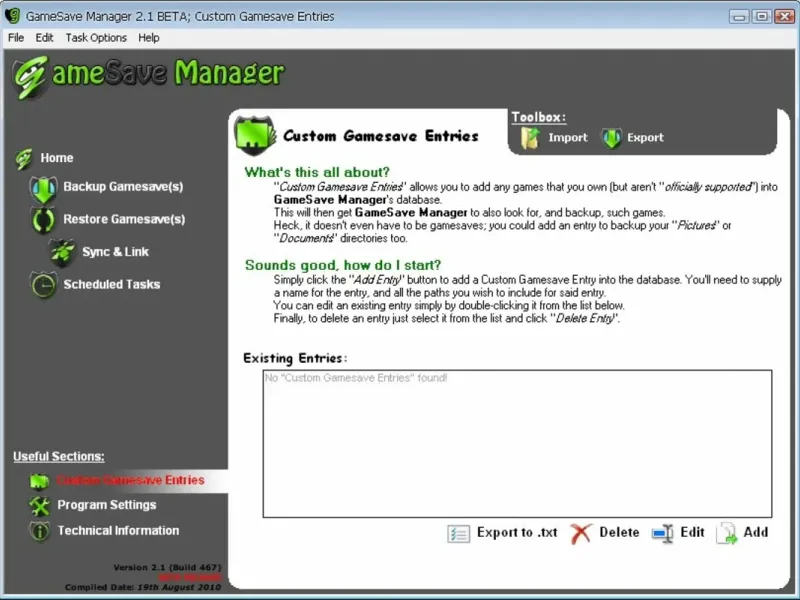Screen dimensions: 800x600
Task: Open Sync & Link section
Action: coord(115,252)
